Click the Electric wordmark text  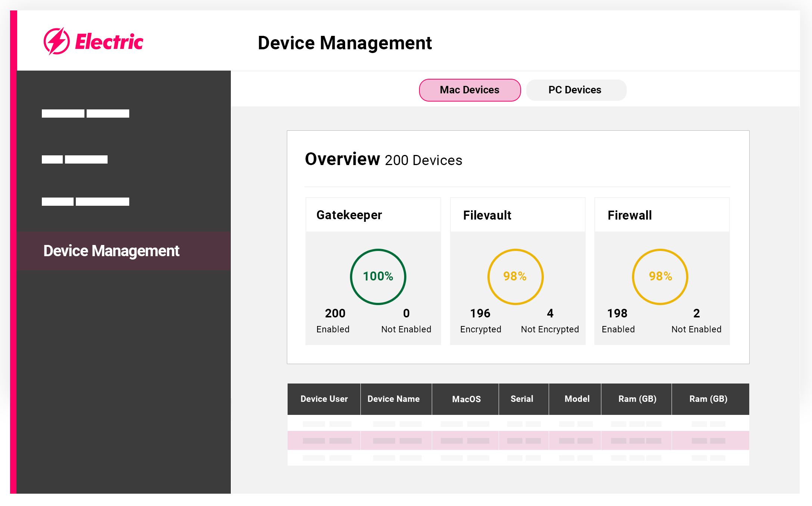pos(109,42)
